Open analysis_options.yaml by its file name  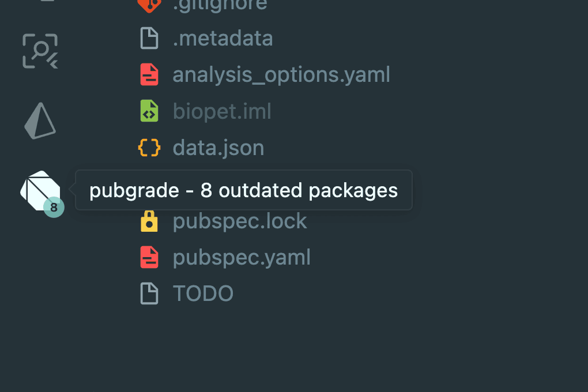point(281,75)
